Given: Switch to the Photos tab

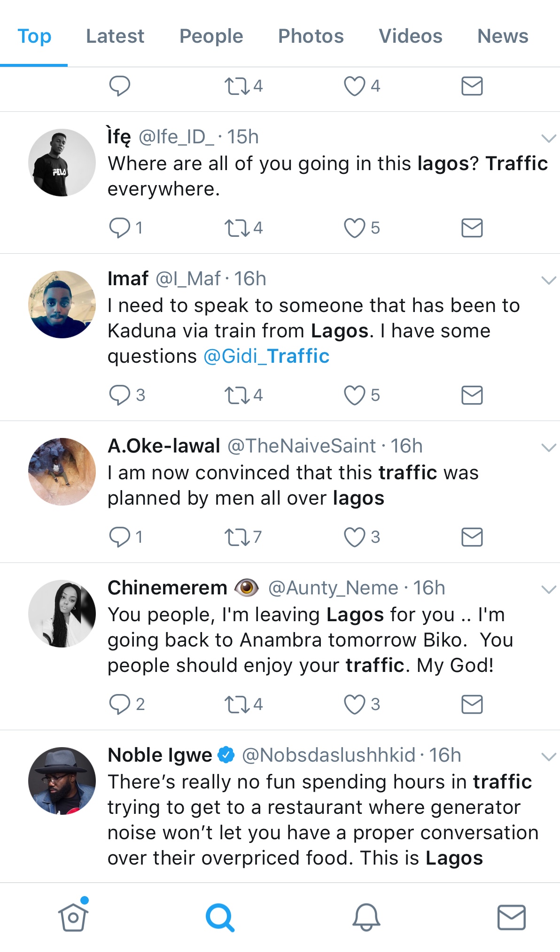Looking at the screenshot, I should pos(311,36).
